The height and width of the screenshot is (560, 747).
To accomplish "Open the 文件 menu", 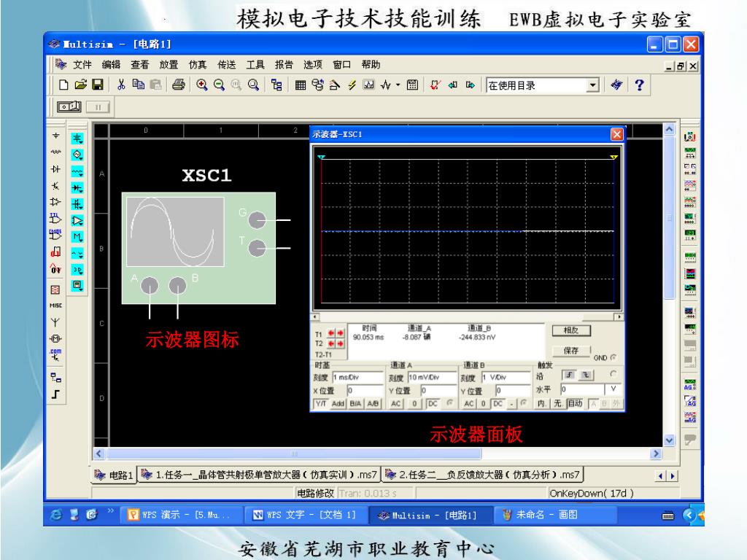I will click(82, 64).
